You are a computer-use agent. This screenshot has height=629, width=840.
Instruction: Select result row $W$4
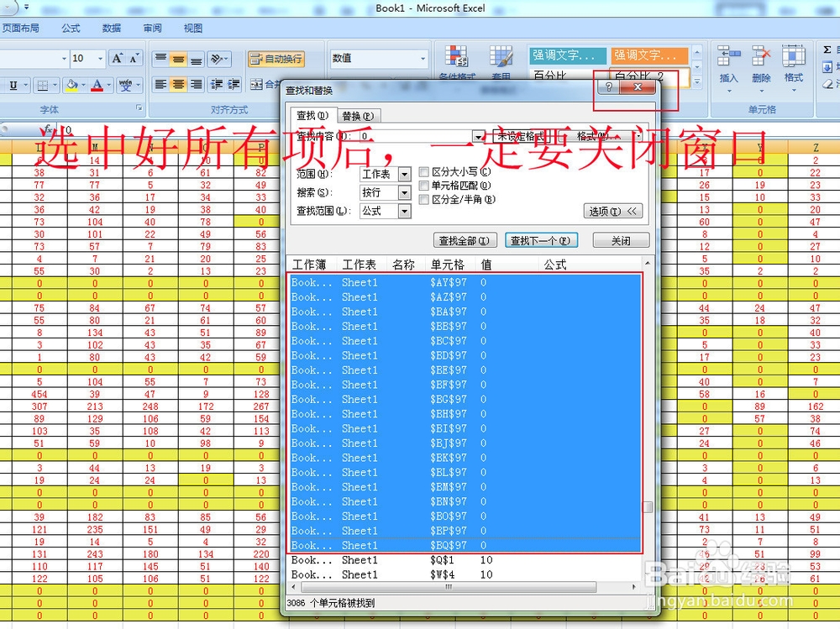[465, 574]
